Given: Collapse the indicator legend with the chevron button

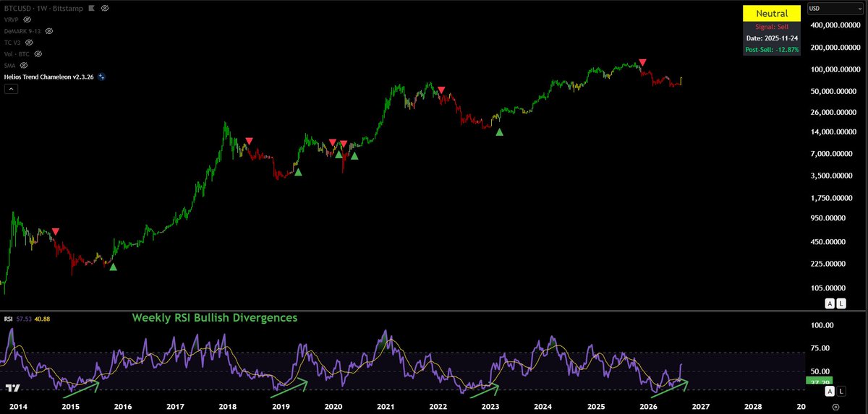Looking at the screenshot, I should click(x=12, y=89).
